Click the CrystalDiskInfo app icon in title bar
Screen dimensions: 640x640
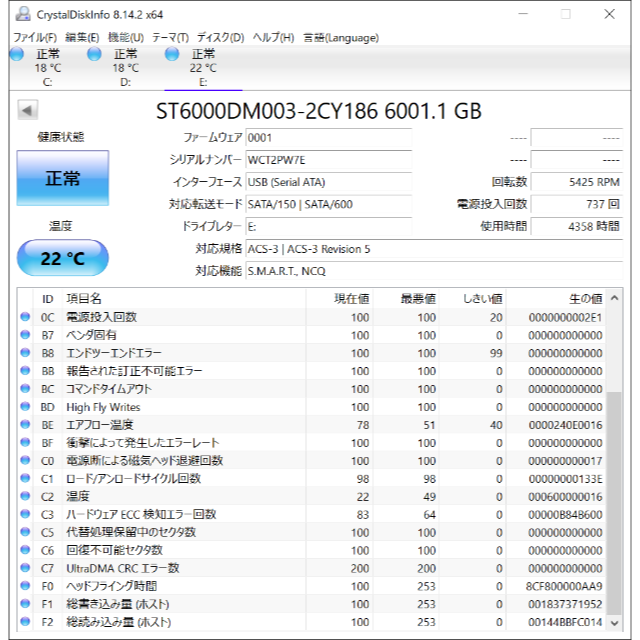[23, 14]
